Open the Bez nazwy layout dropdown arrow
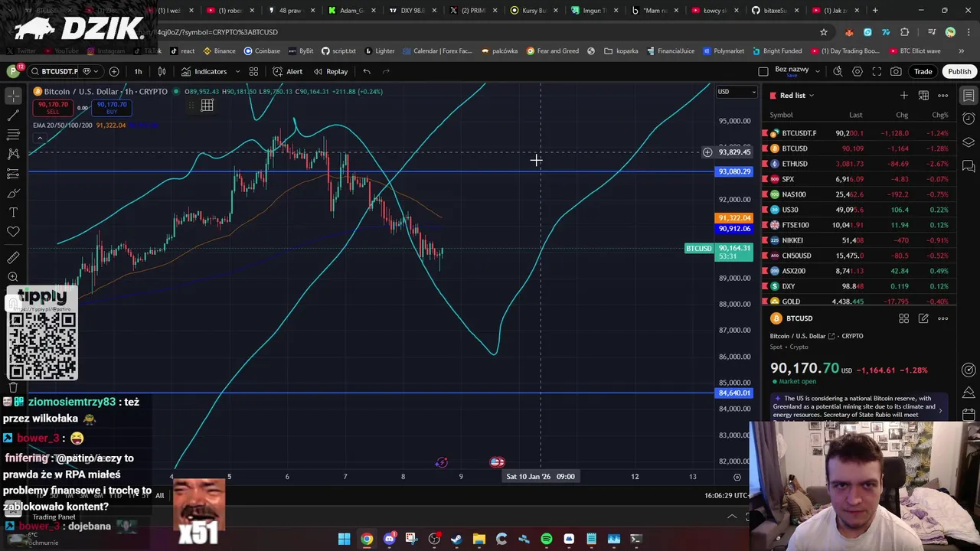Image resolution: width=980 pixels, height=551 pixels. pos(818,71)
